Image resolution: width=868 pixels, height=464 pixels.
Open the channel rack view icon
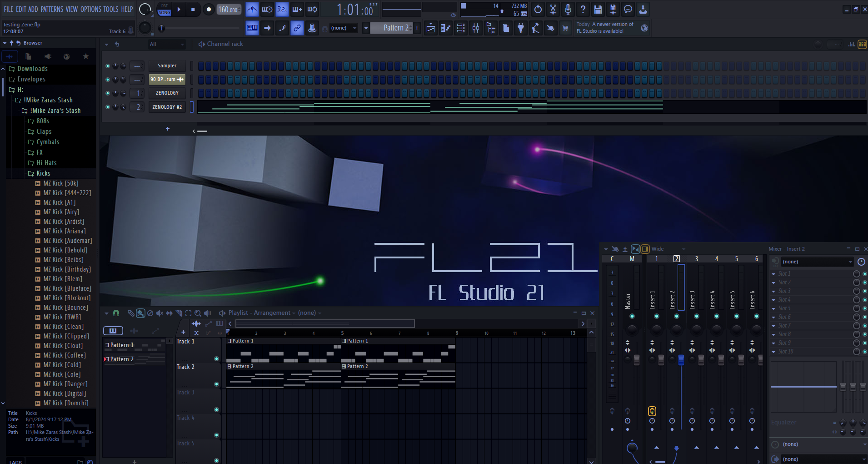461,28
